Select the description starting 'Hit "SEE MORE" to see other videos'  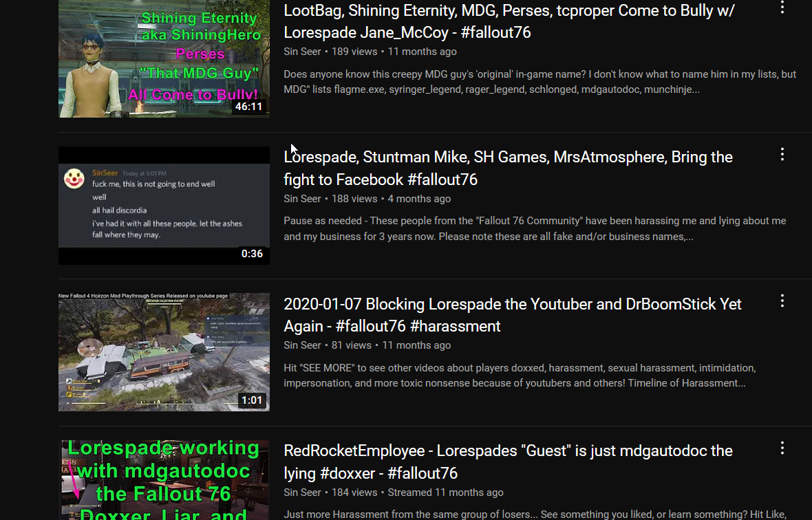coord(520,376)
